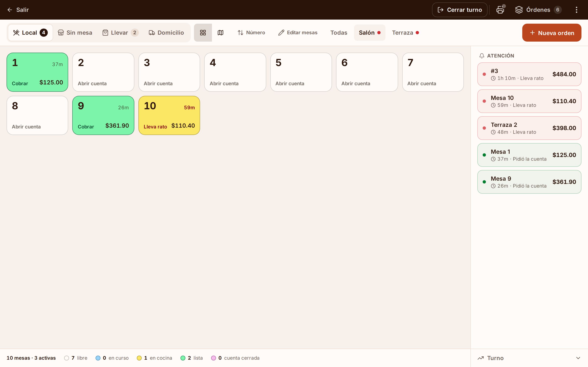Click the back arrow next to Salir
Screen dimensions: 588x367
(10, 10)
